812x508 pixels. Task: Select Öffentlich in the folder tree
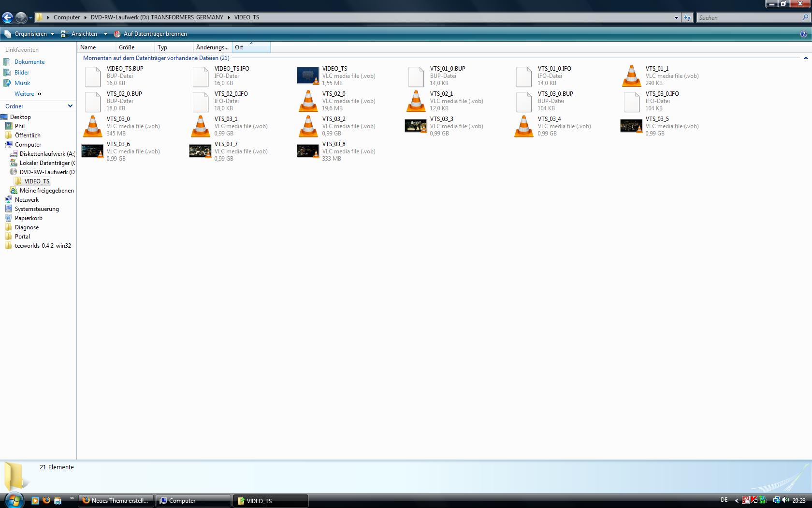click(28, 135)
